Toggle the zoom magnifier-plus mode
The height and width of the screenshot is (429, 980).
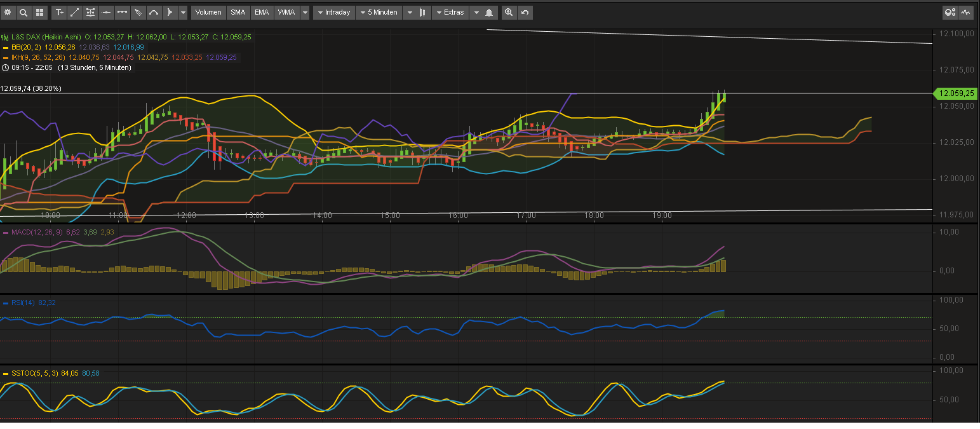pyautogui.click(x=509, y=12)
